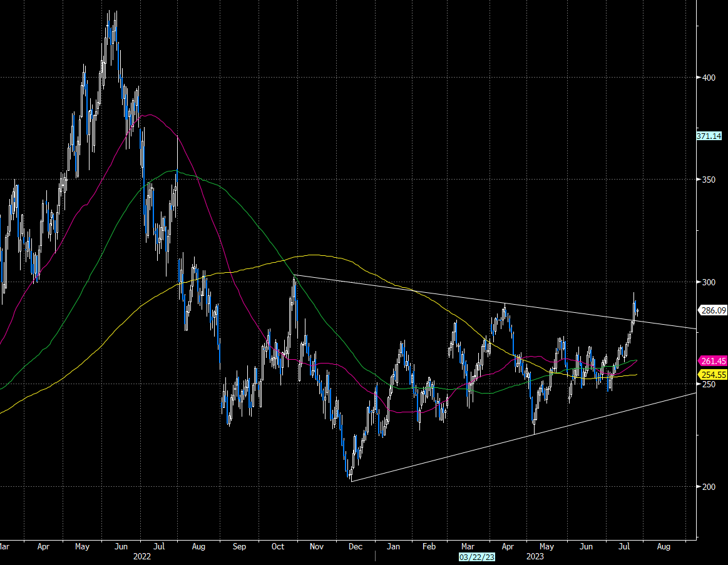Screen dimensions: 728x565
Task: Click the May label under 2022
Action: click(82, 546)
